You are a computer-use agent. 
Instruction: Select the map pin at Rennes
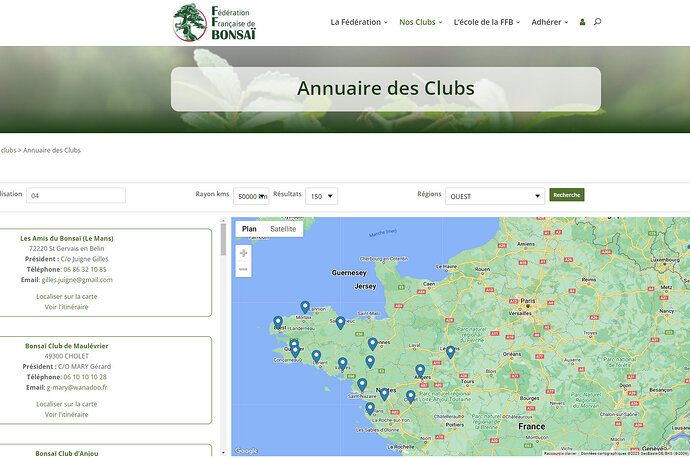click(372, 344)
